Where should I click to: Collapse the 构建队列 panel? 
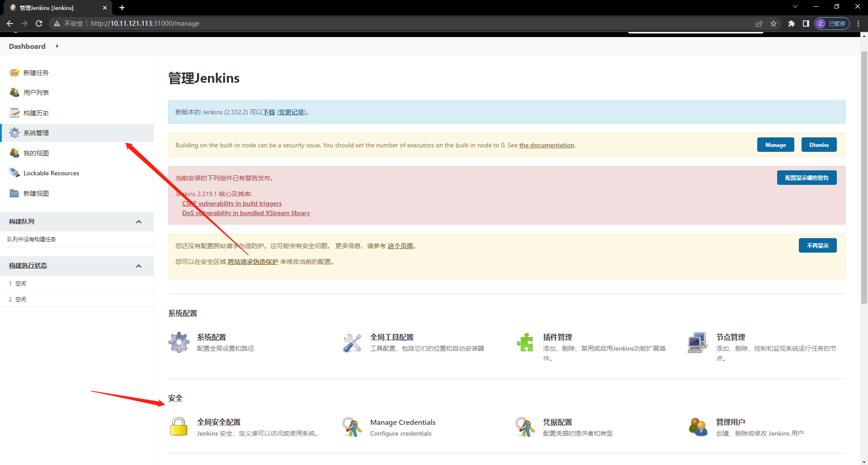coord(139,221)
